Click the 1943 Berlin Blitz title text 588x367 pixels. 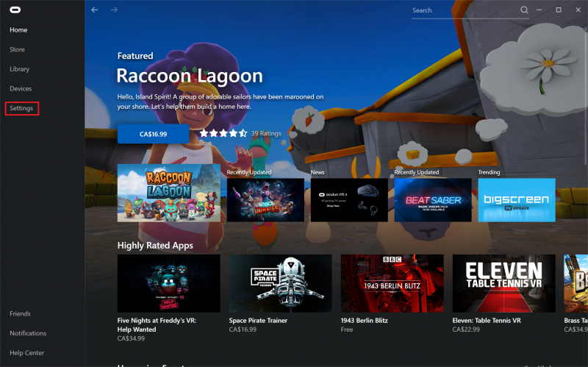(364, 321)
